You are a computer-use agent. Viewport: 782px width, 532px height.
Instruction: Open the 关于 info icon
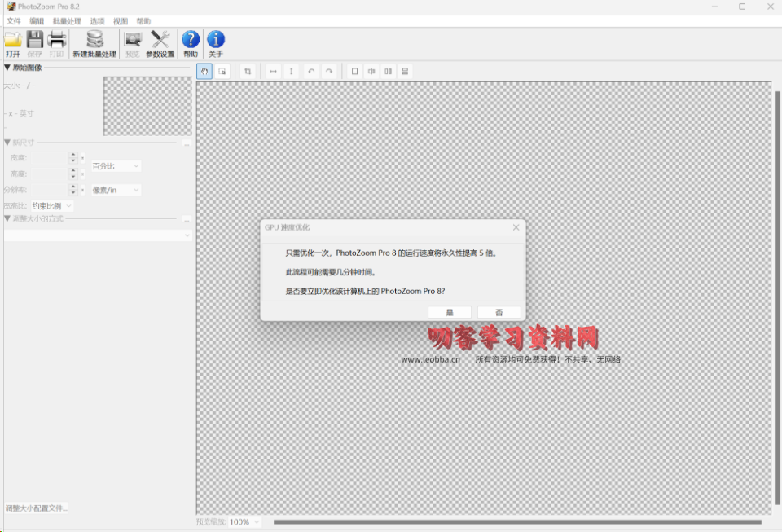[x=215, y=43]
